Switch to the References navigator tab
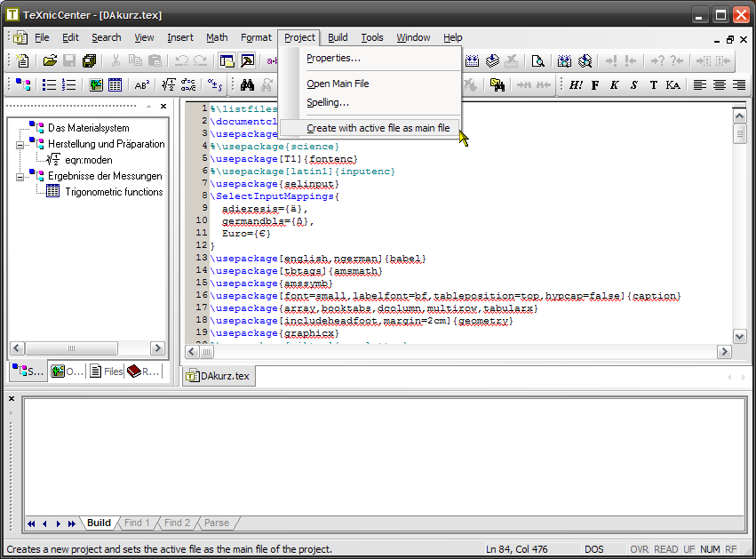The height and width of the screenshot is (559, 756). tap(143, 371)
